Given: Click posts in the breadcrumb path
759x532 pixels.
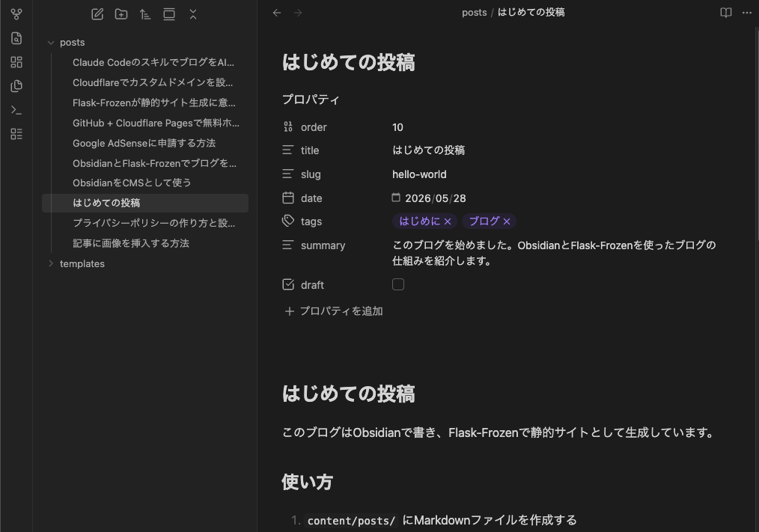Looking at the screenshot, I should point(474,13).
